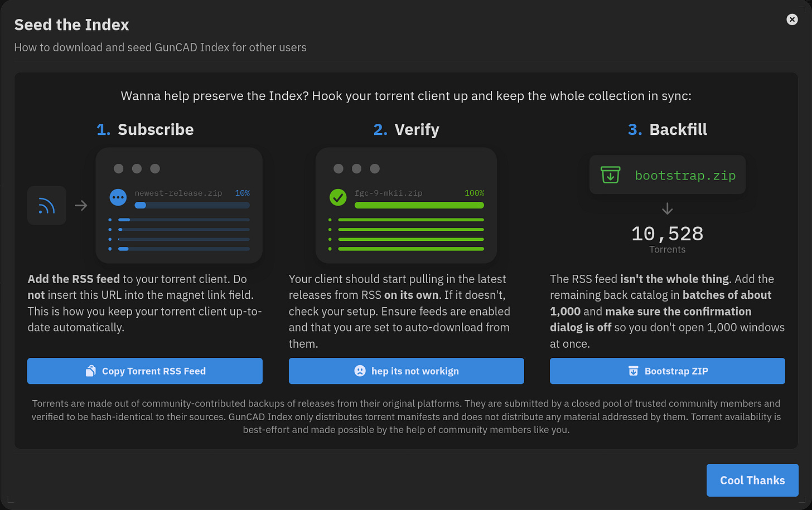Dismiss the dialog with Cool Thanks

pyautogui.click(x=752, y=480)
